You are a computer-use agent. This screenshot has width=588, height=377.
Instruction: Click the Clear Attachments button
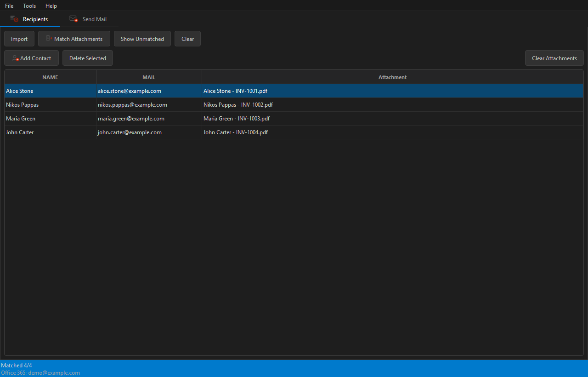click(554, 58)
